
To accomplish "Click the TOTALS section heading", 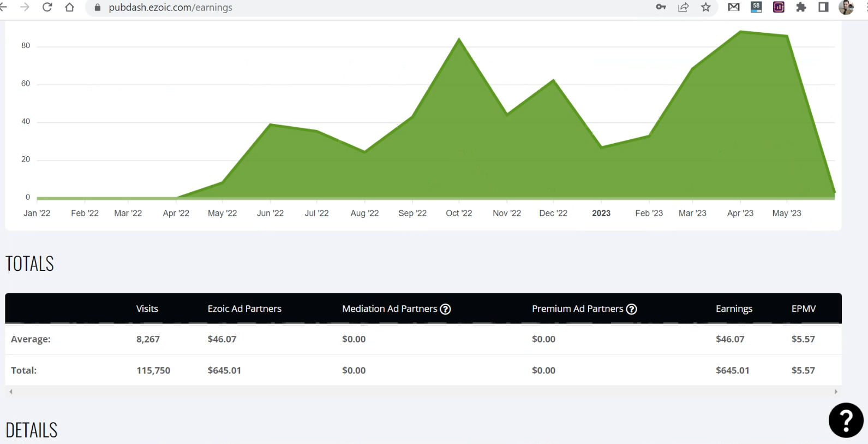I will [x=30, y=264].
